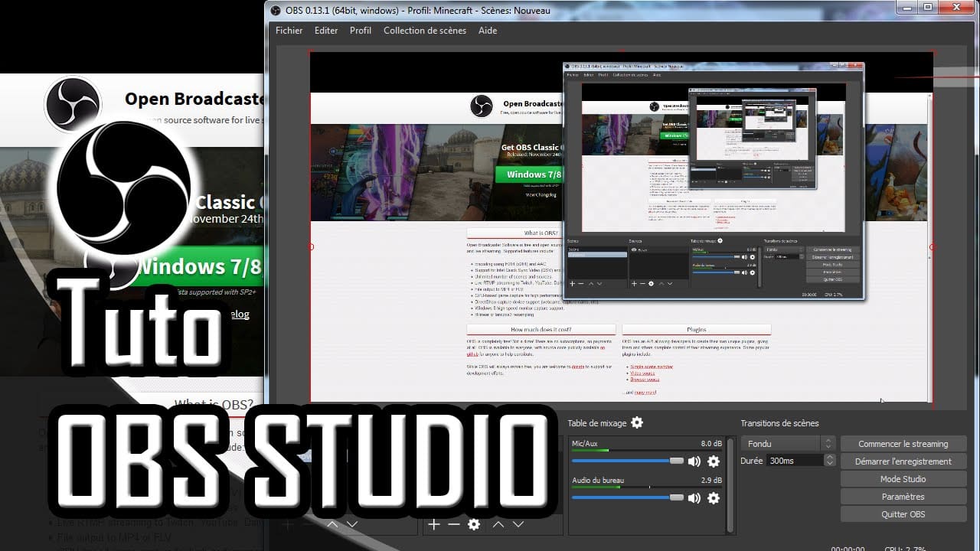Remove selected source with minus icon
The width and height of the screenshot is (980, 551).
pyautogui.click(x=453, y=524)
